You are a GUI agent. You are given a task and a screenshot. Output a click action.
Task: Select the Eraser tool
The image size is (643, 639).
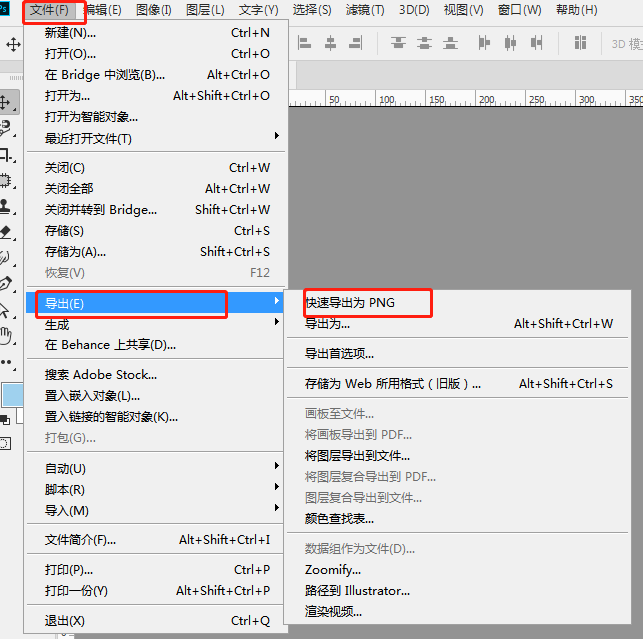coord(7,232)
